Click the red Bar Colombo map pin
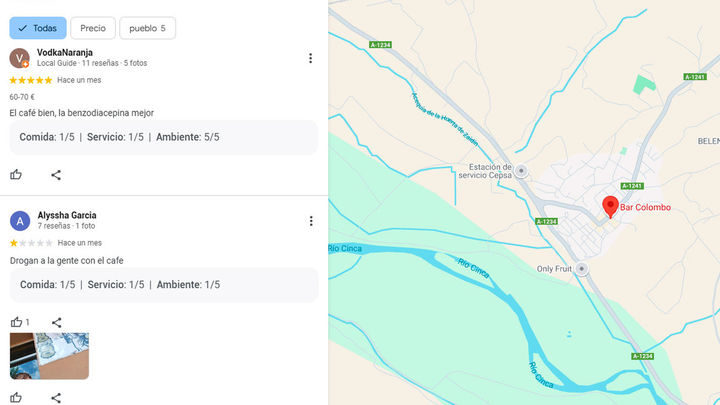This screenshot has height=405, width=720. click(610, 206)
